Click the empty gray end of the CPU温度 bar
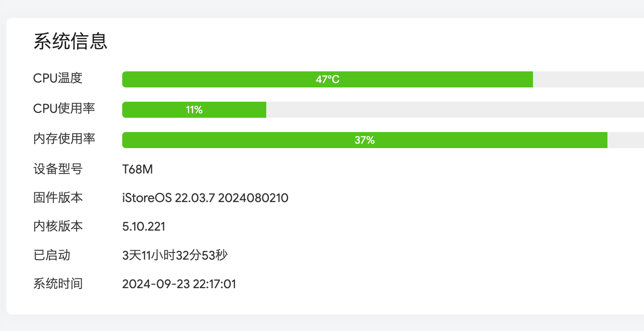644x331 pixels. (x=588, y=79)
